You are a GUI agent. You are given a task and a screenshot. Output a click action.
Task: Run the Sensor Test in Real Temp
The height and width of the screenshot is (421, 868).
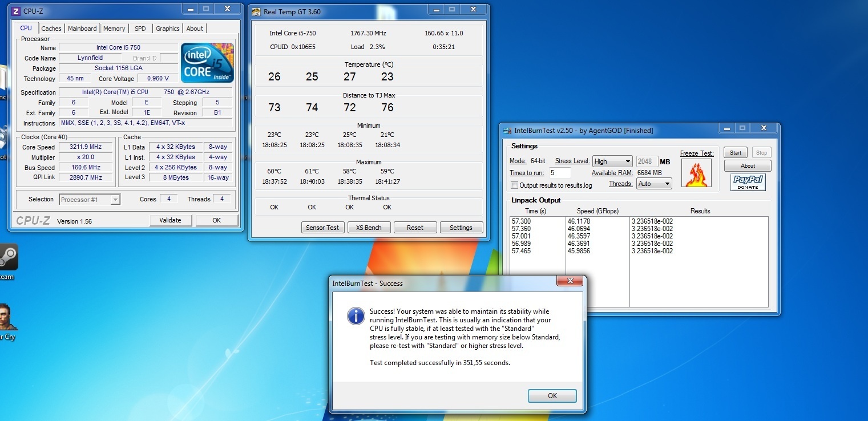(322, 228)
